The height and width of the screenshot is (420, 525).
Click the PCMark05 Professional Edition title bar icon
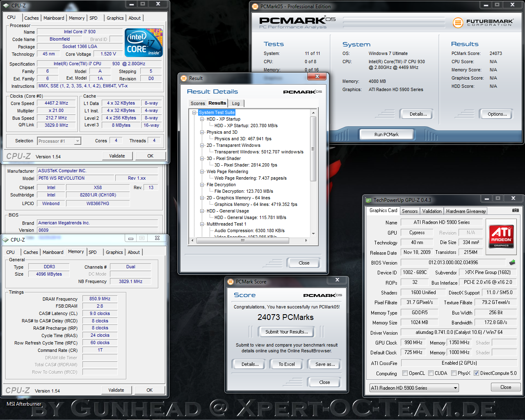click(255, 6)
